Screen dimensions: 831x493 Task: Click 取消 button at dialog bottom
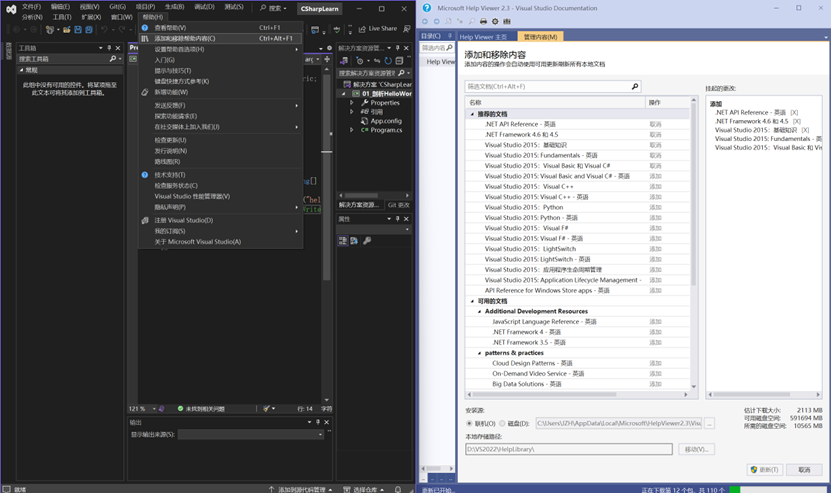tap(804, 470)
